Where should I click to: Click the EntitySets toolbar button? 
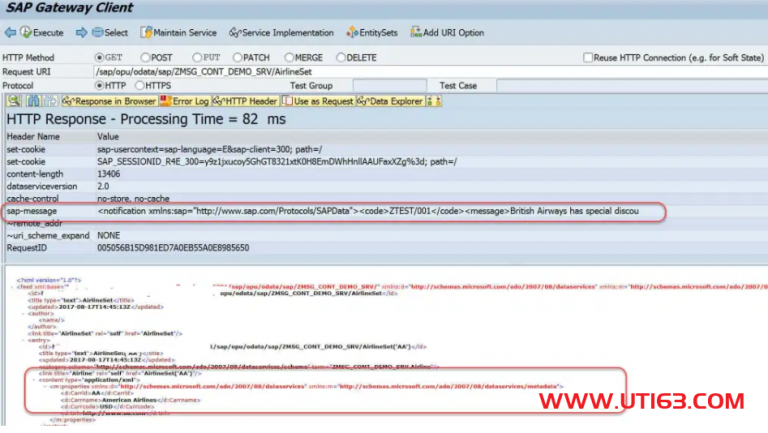[372, 33]
